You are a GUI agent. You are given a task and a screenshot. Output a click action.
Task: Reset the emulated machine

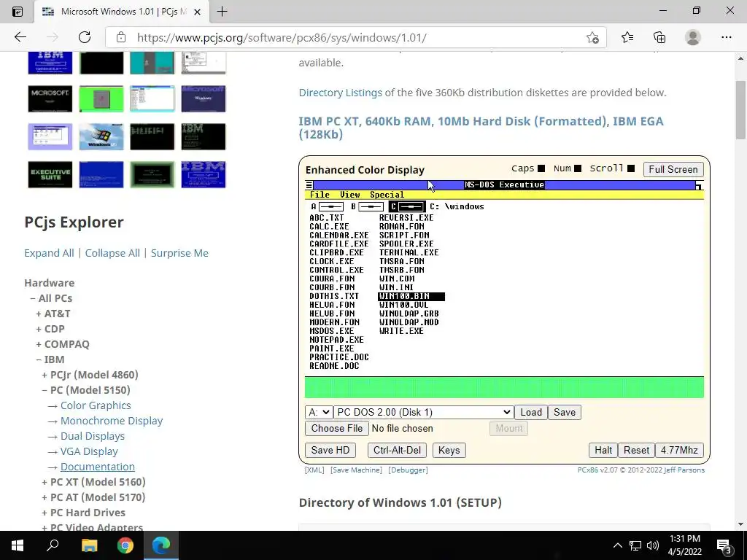[x=636, y=450]
